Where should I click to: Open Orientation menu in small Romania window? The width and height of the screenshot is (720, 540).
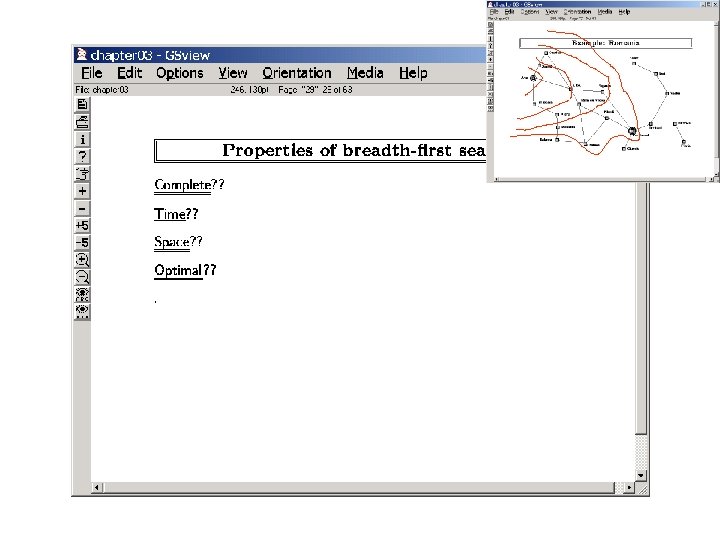[577, 12]
